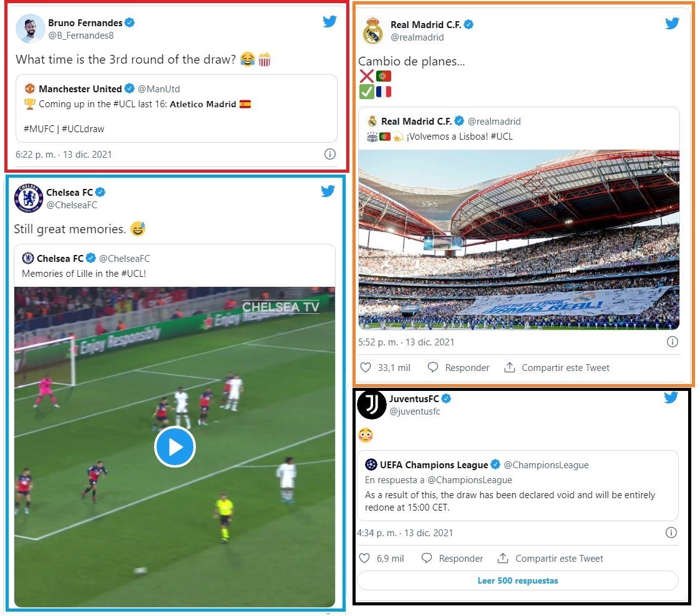
Task: Open info icon beside Juventus tweet date
Action: pos(671,532)
